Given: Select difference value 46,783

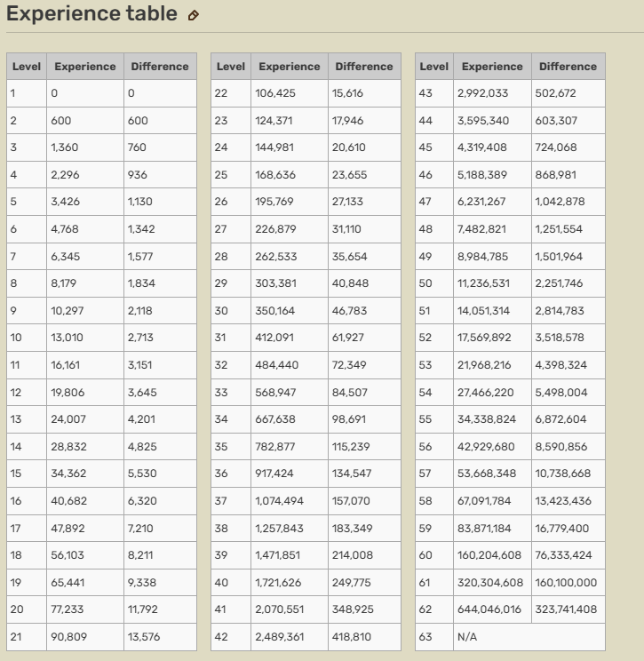Looking at the screenshot, I should (x=349, y=311).
